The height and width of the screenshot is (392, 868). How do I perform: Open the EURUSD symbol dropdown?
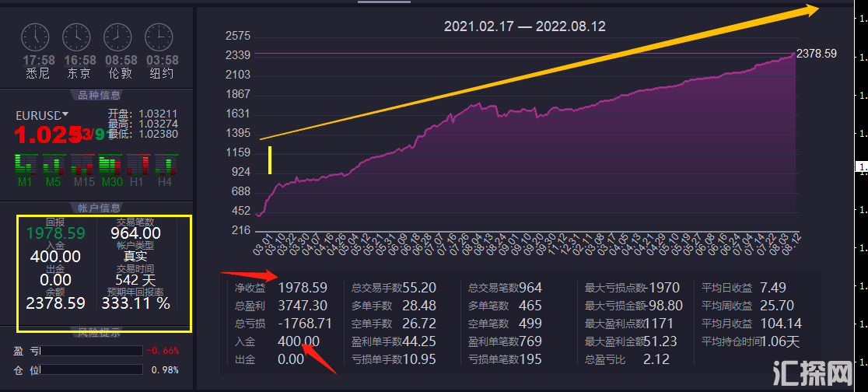[x=65, y=115]
